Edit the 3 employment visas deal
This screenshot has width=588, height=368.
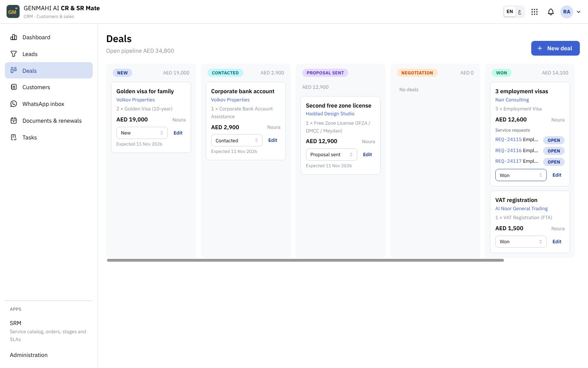[x=557, y=175]
